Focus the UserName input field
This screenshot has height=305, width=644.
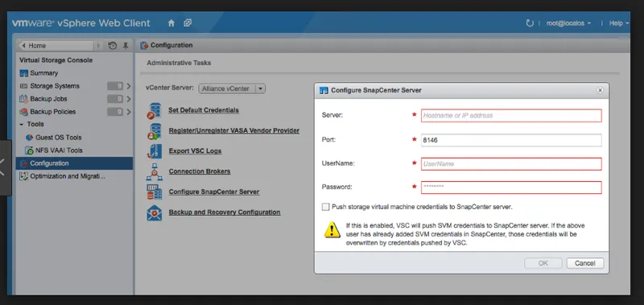point(511,164)
